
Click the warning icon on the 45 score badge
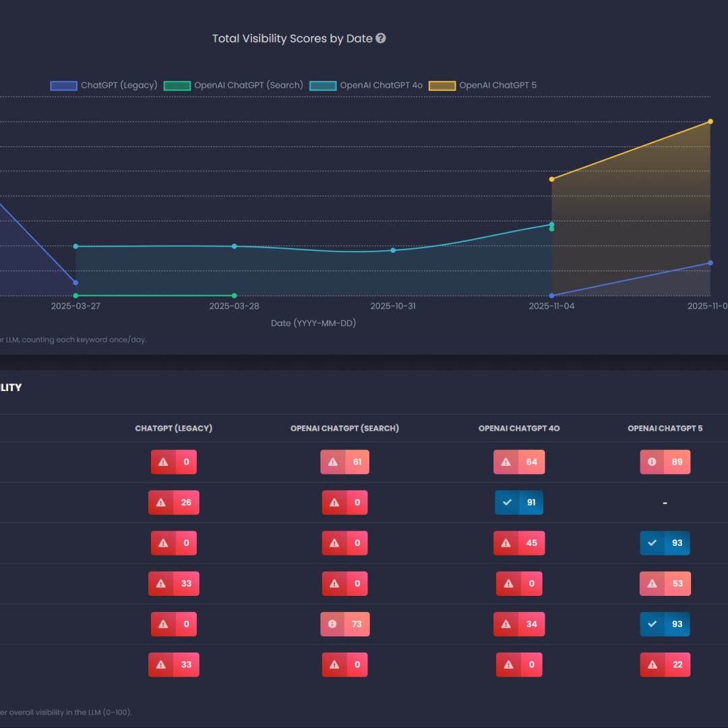pyautogui.click(x=506, y=543)
